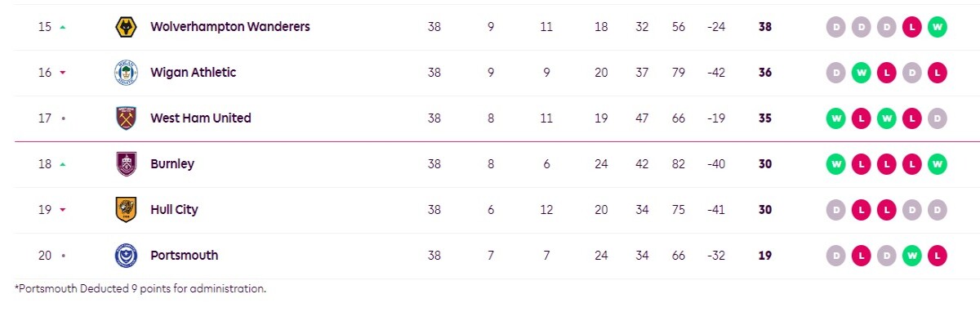Click Burnley's first green W form badge
The image size is (980, 312).
click(835, 164)
